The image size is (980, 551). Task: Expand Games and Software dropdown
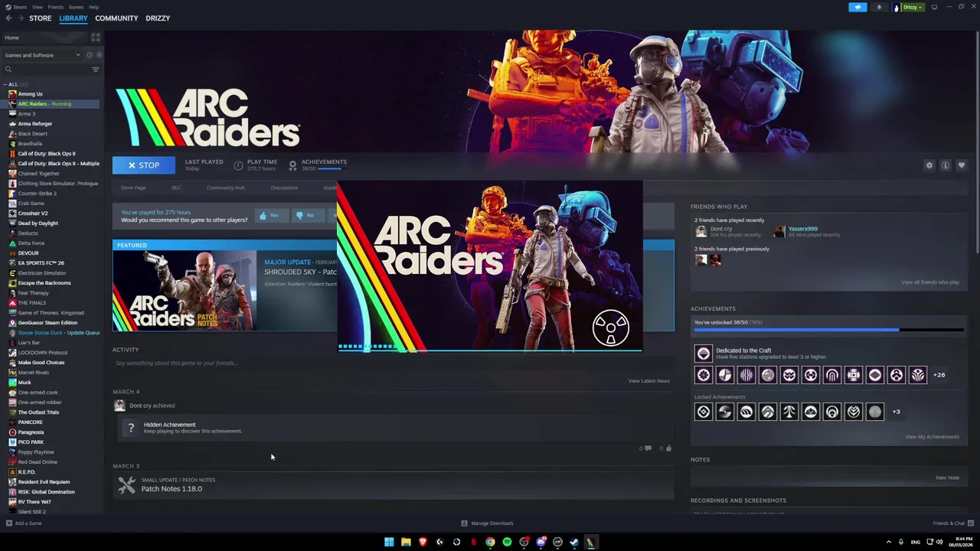point(42,55)
